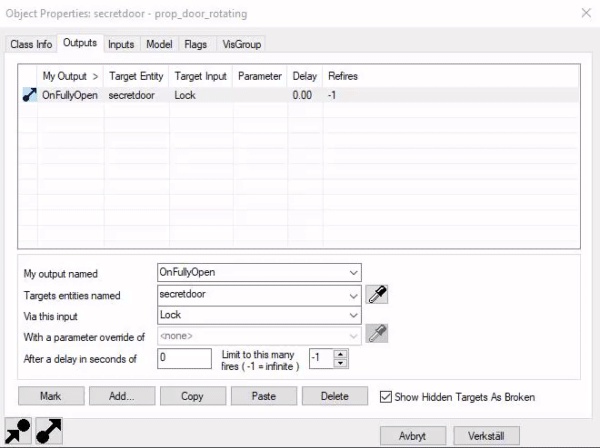The width and height of the screenshot is (600, 448).
Task: Click the eyedropper beside Targets entities named
Action: click(377, 295)
